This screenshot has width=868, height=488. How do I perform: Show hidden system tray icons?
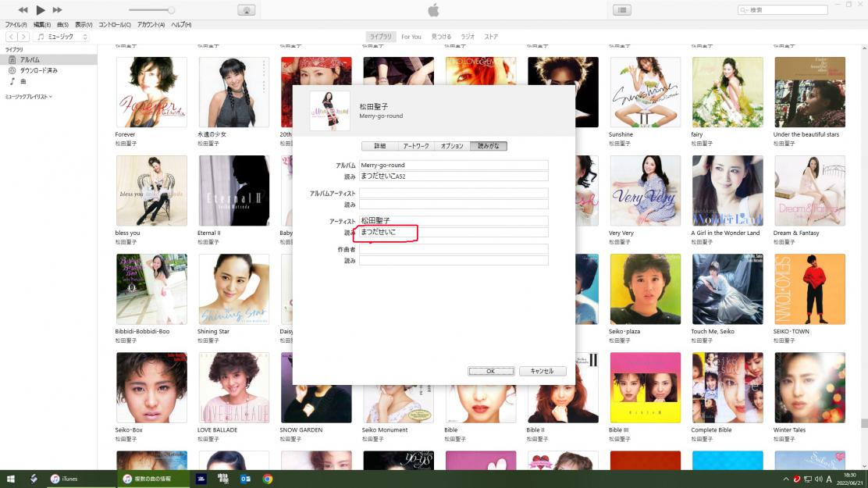coord(785,479)
